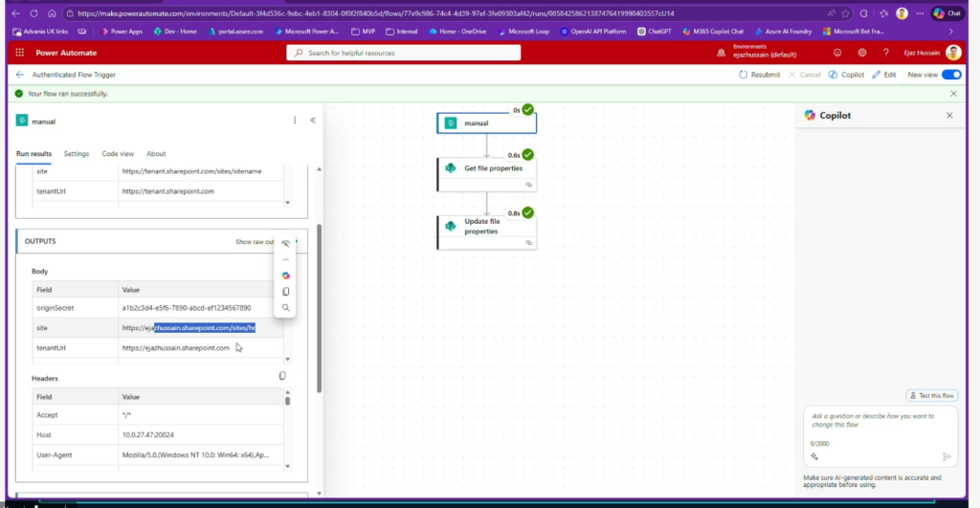Select the Host value 10.0.27.47:20024
Viewport: 980px width, 508px height.
(148, 435)
